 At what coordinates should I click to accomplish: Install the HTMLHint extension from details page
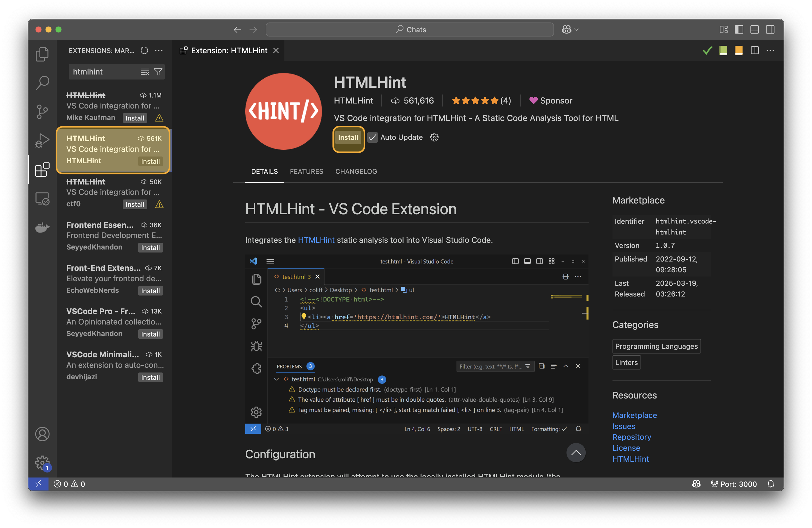point(348,137)
